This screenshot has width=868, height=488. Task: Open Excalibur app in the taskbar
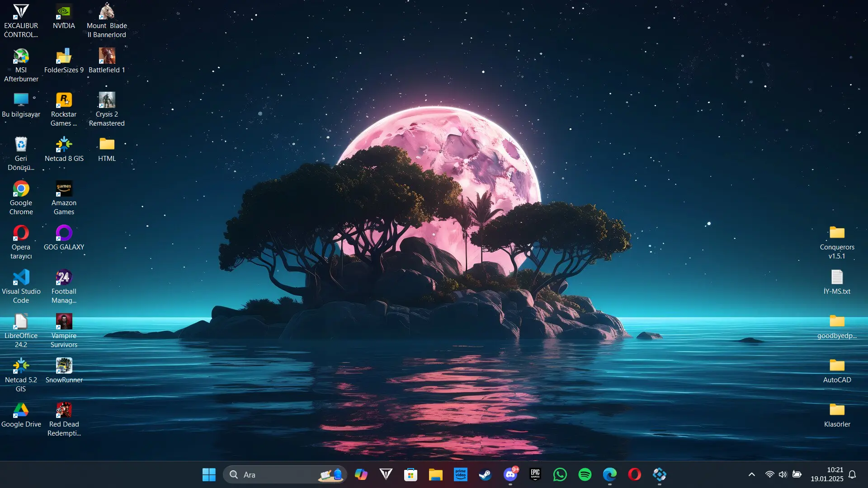click(386, 474)
